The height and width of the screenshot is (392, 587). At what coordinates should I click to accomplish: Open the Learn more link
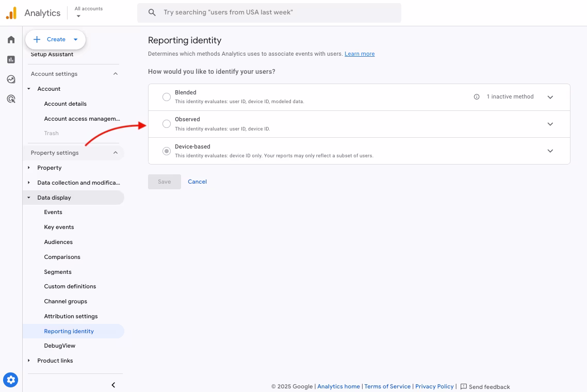tap(360, 54)
